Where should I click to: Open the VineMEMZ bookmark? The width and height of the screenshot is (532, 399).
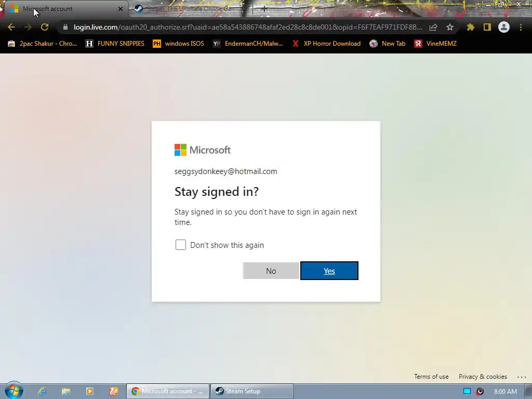pos(435,44)
